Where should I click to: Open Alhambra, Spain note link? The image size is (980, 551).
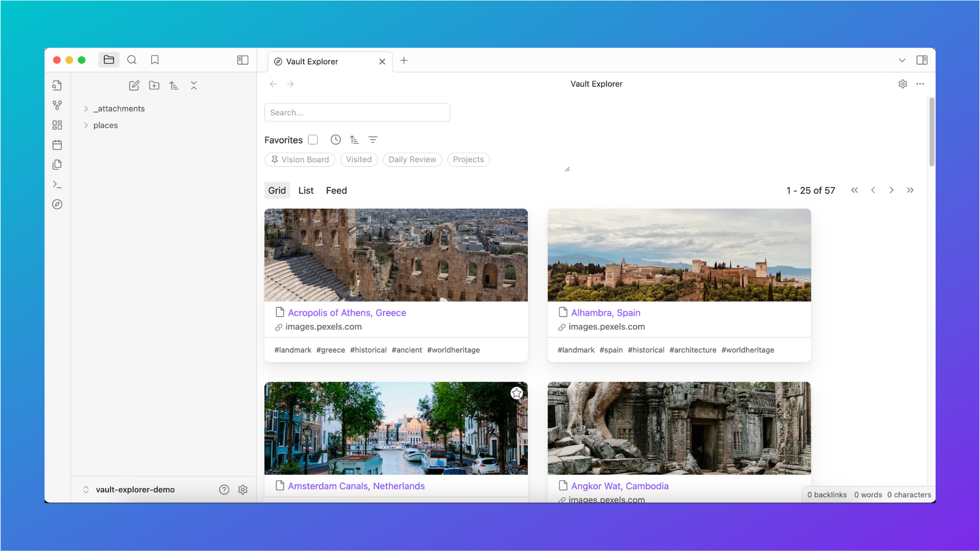tap(605, 313)
